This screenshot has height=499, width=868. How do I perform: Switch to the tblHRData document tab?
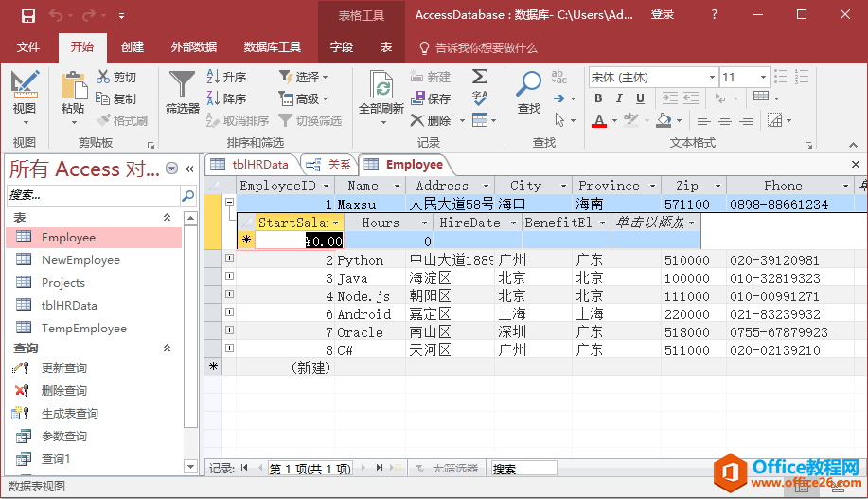point(252,164)
